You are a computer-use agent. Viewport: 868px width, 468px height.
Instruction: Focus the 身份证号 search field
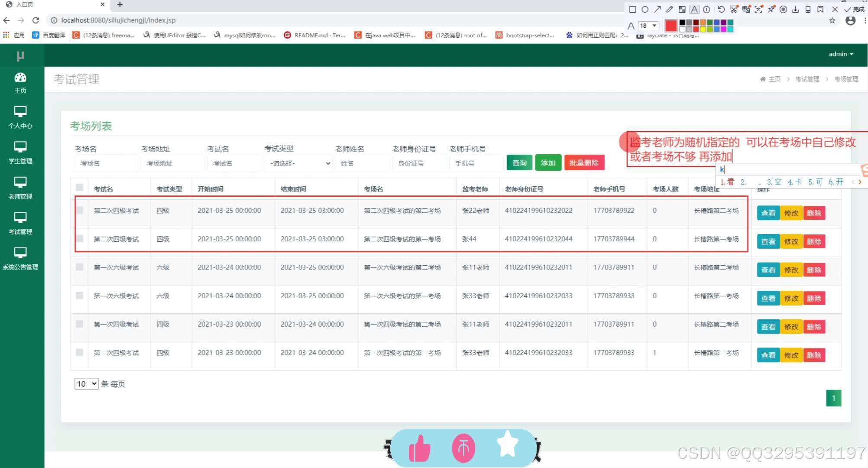point(420,163)
